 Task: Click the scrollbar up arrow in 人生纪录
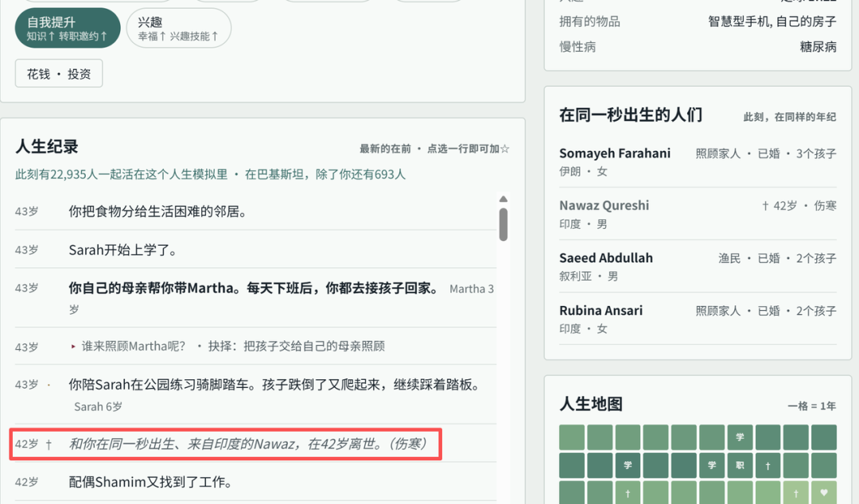[503, 199]
